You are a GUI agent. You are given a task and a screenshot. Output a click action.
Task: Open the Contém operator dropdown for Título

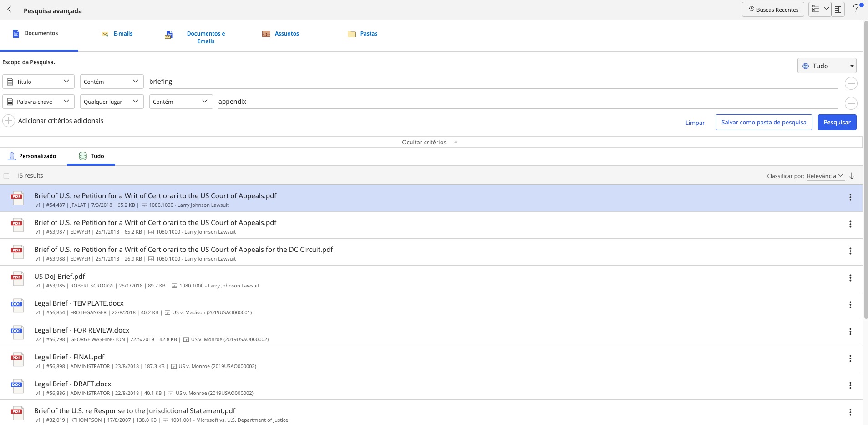click(x=112, y=82)
